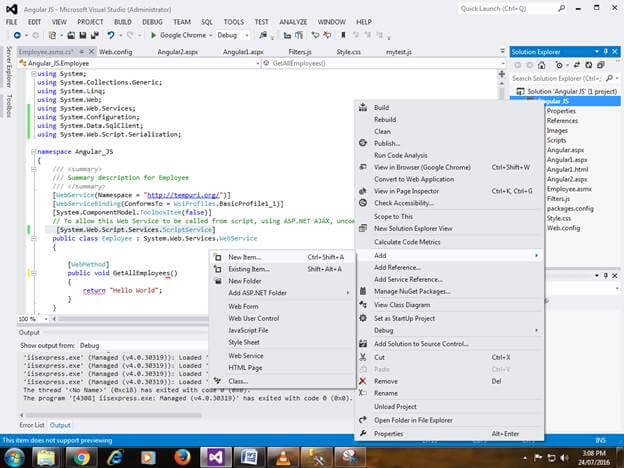
Task: Click the Publish globe icon
Action: click(363, 143)
